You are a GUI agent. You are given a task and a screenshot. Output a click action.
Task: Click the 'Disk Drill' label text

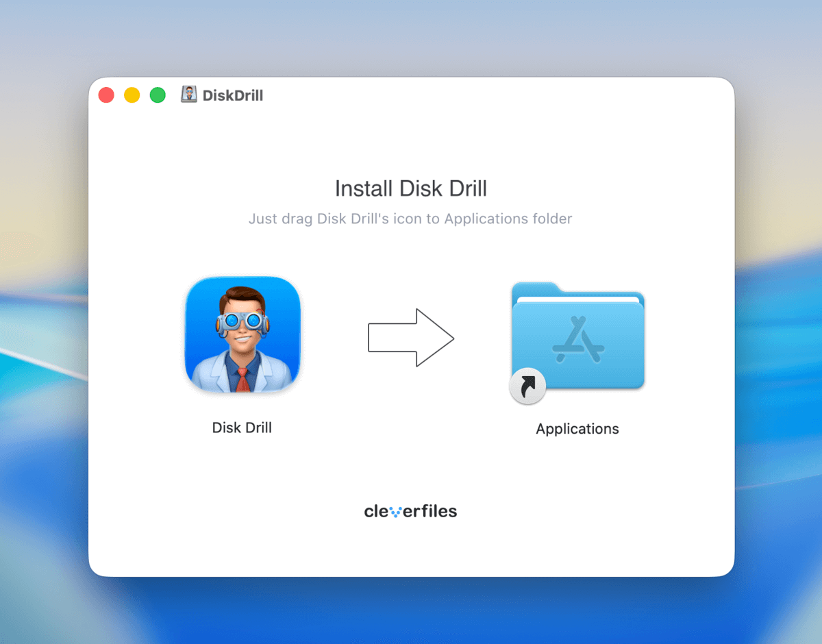(242, 428)
